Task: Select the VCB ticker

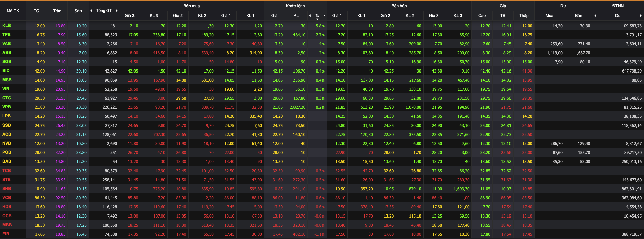Action: 7,198
